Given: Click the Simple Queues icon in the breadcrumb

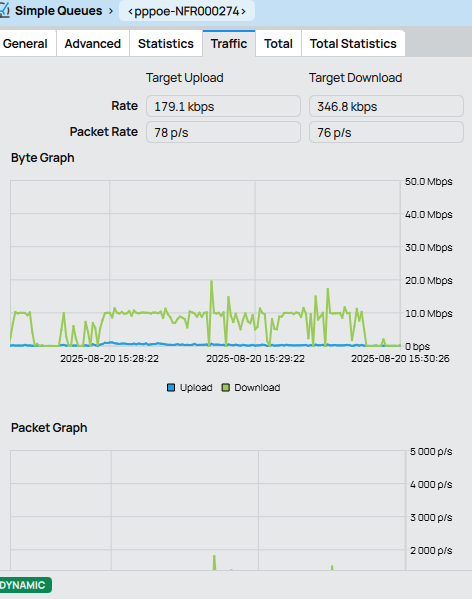Looking at the screenshot, I should click(4, 11).
